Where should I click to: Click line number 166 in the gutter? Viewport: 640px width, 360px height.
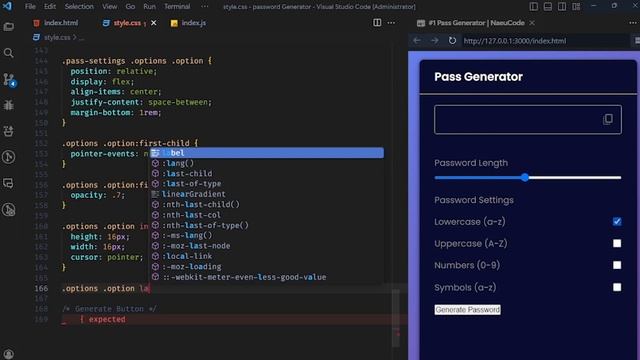[x=41, y=289]
